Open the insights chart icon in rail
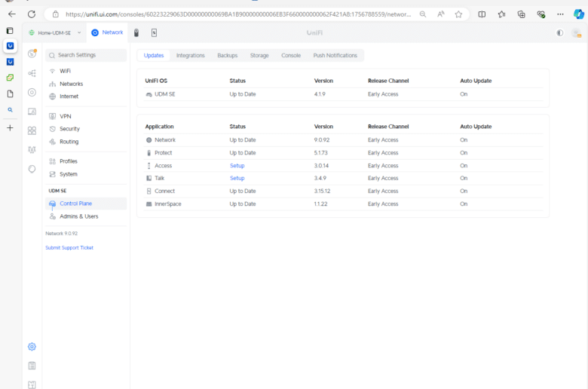This screenshot has width=588, height=389. (32, 150)
